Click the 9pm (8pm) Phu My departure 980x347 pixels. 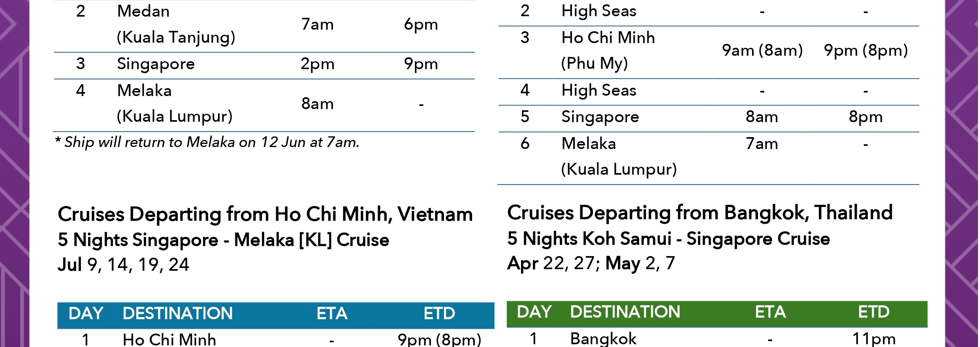click(866, 51)
